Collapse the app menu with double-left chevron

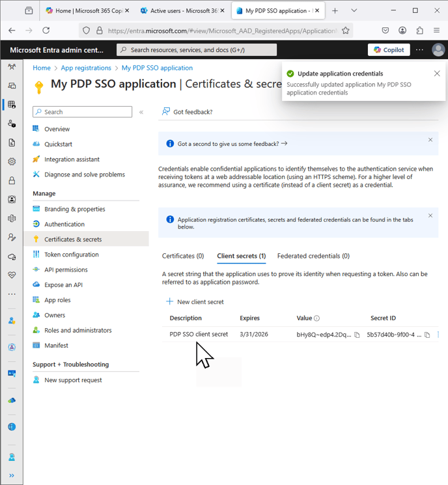click(141, 112)
